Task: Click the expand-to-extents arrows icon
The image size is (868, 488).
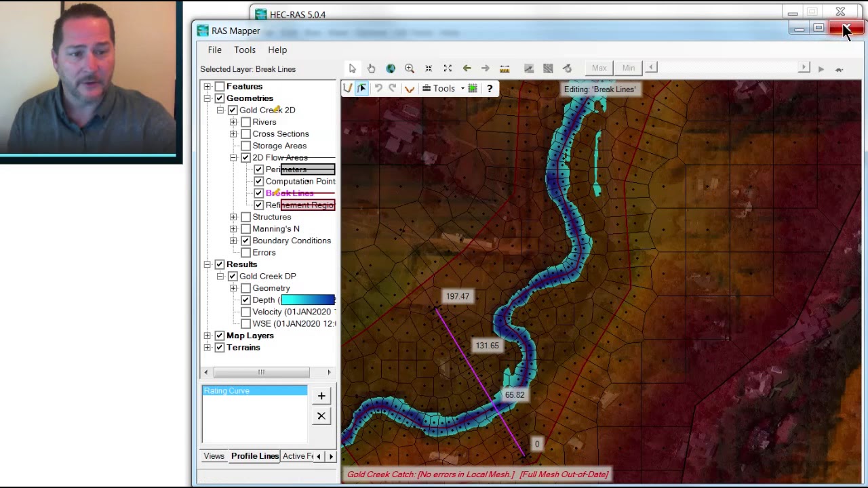Action: click(448, 68)
